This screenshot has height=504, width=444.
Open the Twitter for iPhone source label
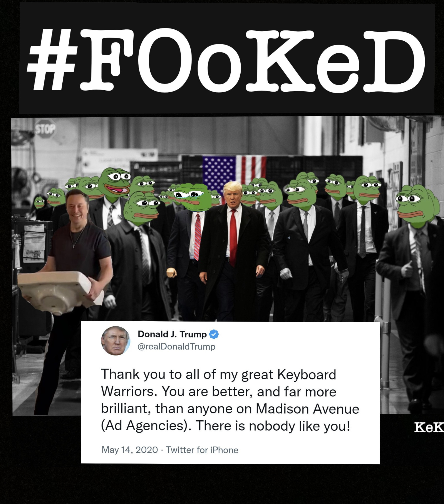pyautogui.click(x=202, y=450)
